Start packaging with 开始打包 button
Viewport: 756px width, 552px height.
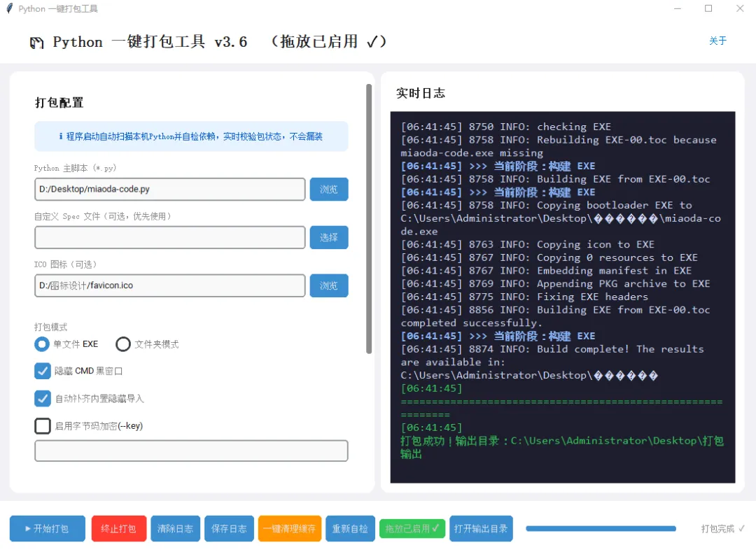point(48,528)
